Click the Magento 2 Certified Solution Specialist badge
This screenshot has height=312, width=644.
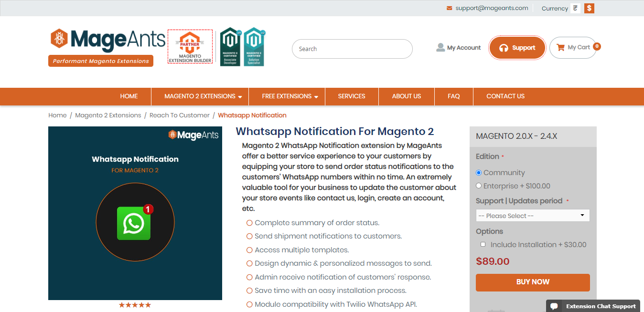(x=254, y=47)
